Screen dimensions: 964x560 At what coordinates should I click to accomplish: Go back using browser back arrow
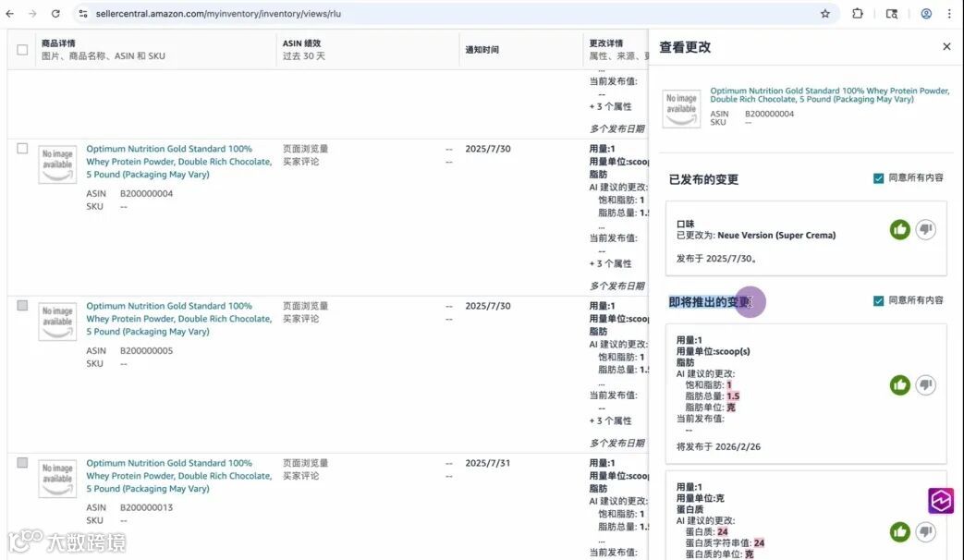[10, 14]
